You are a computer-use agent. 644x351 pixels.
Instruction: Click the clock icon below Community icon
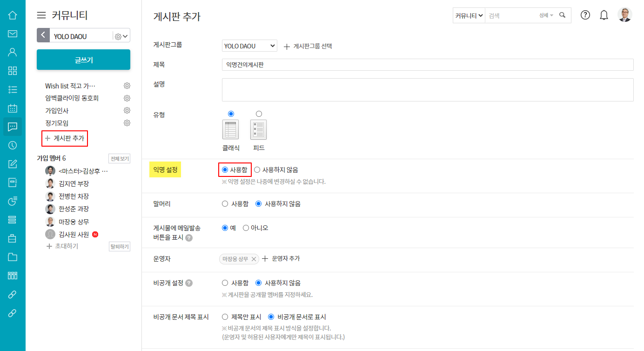[12, 145]
